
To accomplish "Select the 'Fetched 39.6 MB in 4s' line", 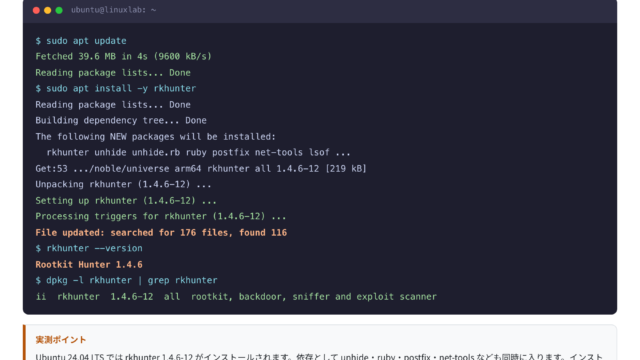I will pyautogui.click(x=124, y=56).
